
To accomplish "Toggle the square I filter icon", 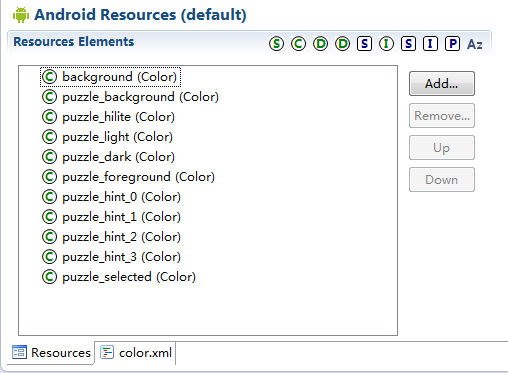I will click(x=430, y=44).
